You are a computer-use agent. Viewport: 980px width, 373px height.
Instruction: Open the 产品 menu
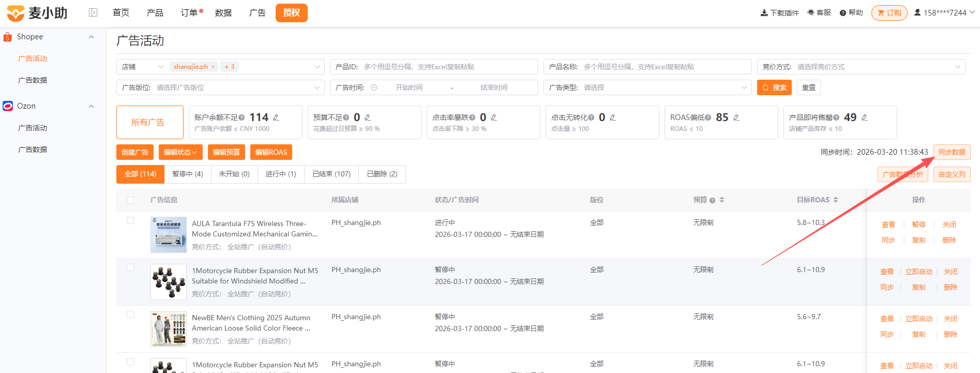pyautogui.click(x=155, y=13)
